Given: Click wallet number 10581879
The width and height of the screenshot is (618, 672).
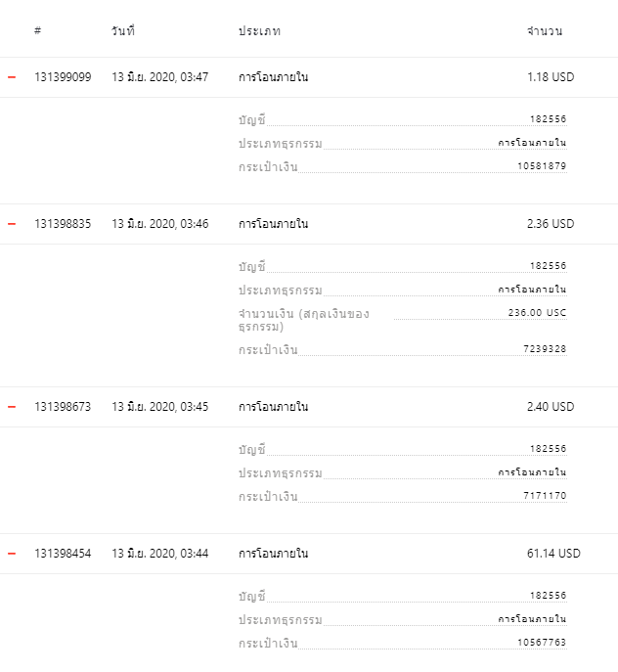Looking at the screenshot, I should [x=542, y=166].
